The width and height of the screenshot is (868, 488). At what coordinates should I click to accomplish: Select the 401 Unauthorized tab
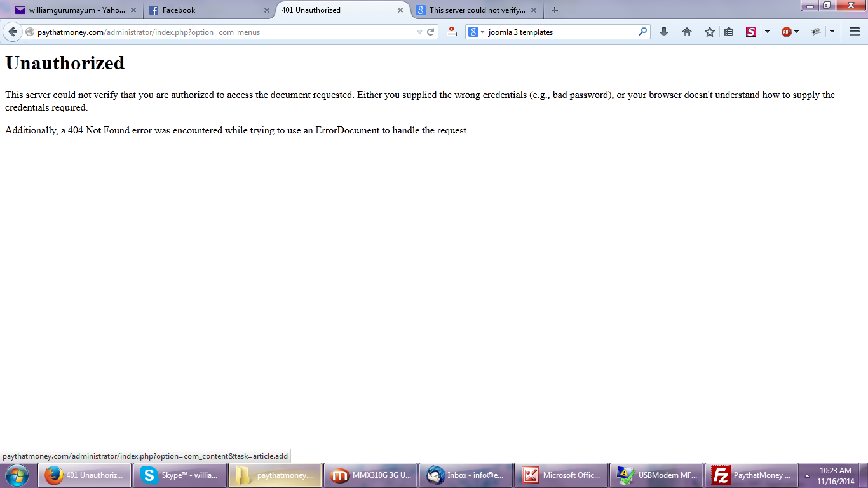coord(343,10)
